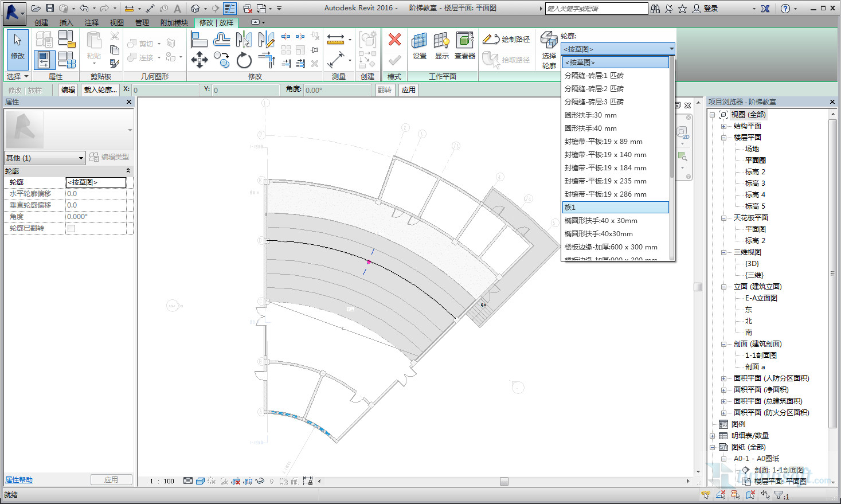The height and width of the screenshot is (504, 841).
Task: Choose 族1 from the profile list
Action: click(615, 207)
